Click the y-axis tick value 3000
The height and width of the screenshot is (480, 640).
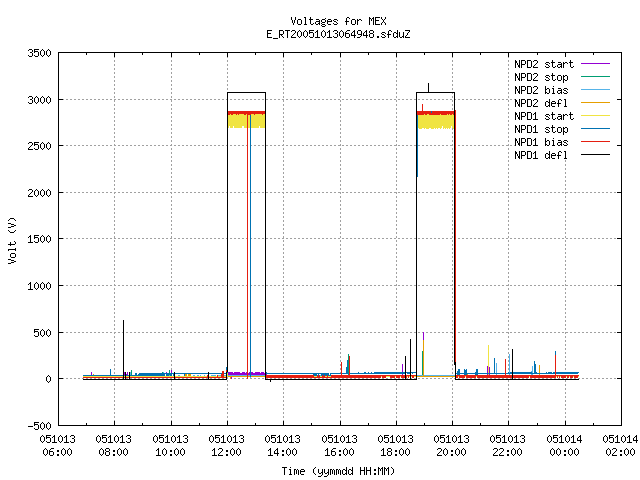tap(40, 100)
